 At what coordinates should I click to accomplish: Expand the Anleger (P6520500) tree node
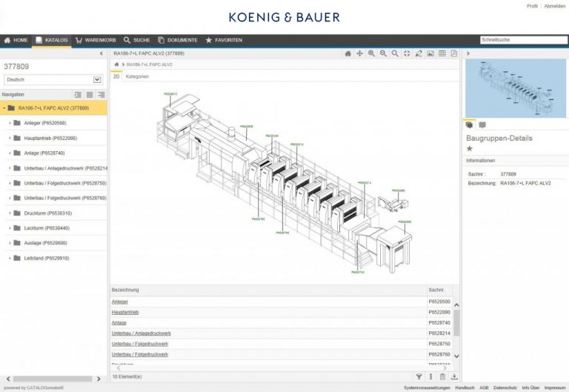(10, 123)
